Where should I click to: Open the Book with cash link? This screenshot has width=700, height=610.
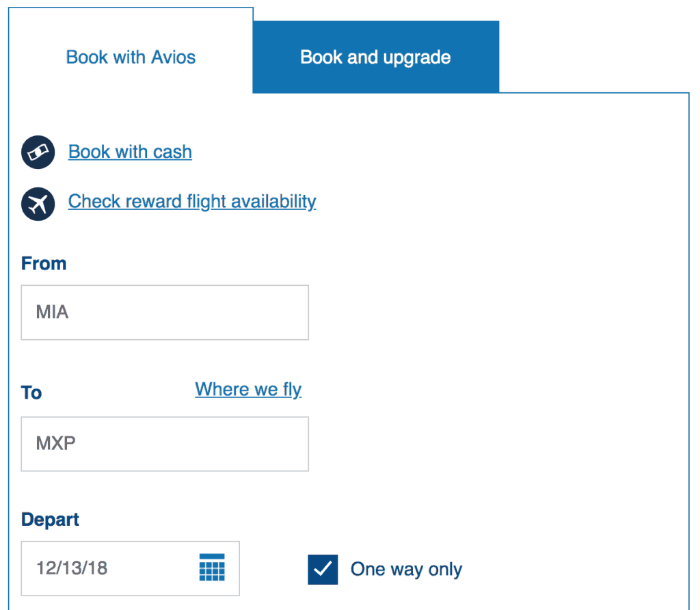pyautogui.click(x=129, y=152)
